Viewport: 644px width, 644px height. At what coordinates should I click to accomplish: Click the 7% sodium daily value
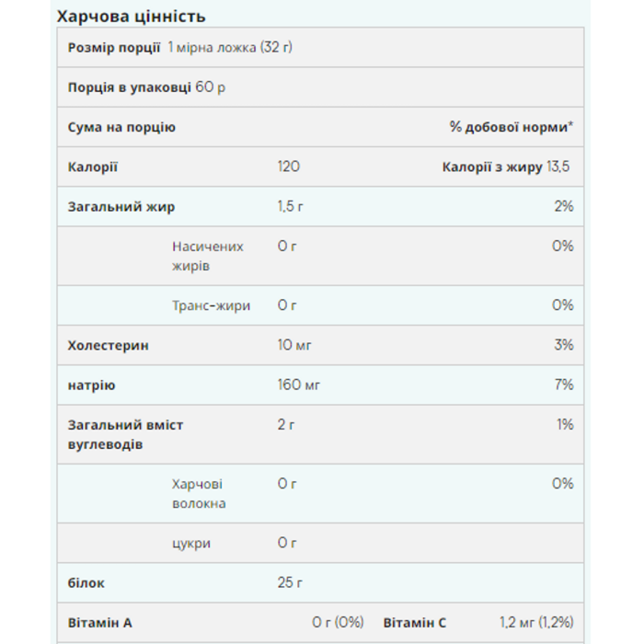point(564,385)
